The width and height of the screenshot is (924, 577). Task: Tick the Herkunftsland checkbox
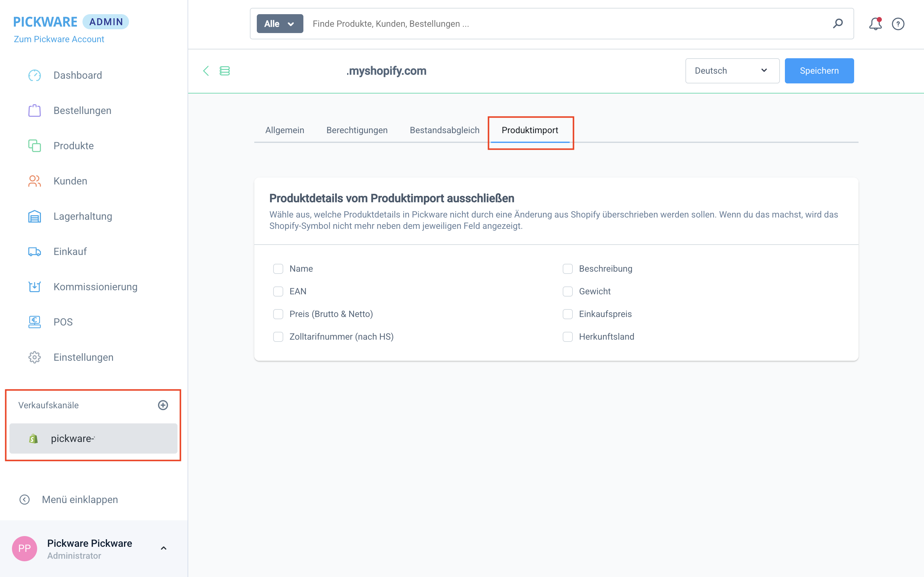coord(567,337)
